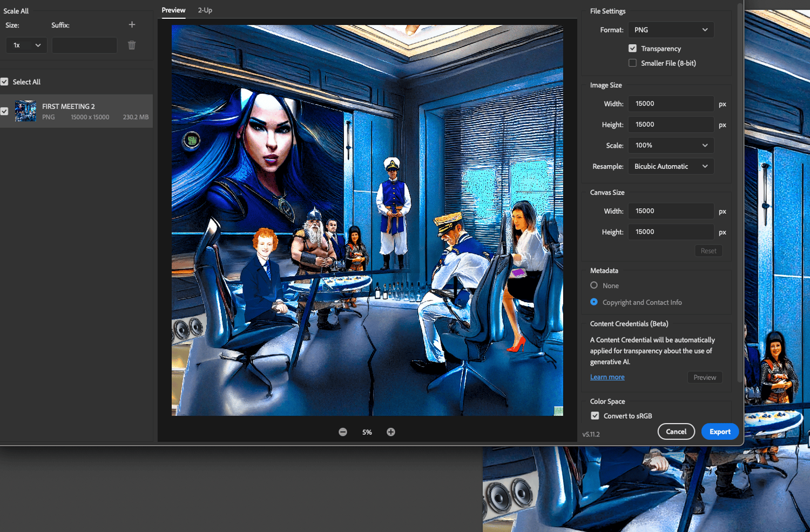Image resolution: width=810 pixels, height=532 pixels.
Task: Click the Suffix input field
Action: pos(84,45)
